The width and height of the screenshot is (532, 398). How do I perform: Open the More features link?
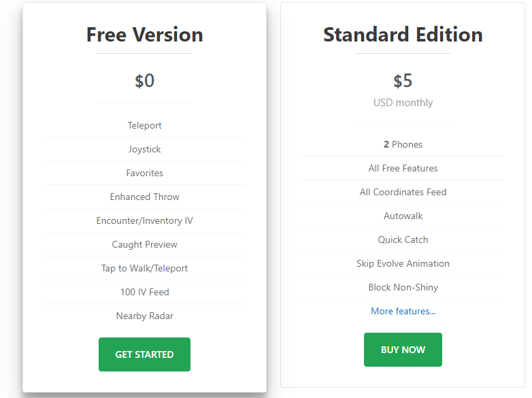[403, 311]
